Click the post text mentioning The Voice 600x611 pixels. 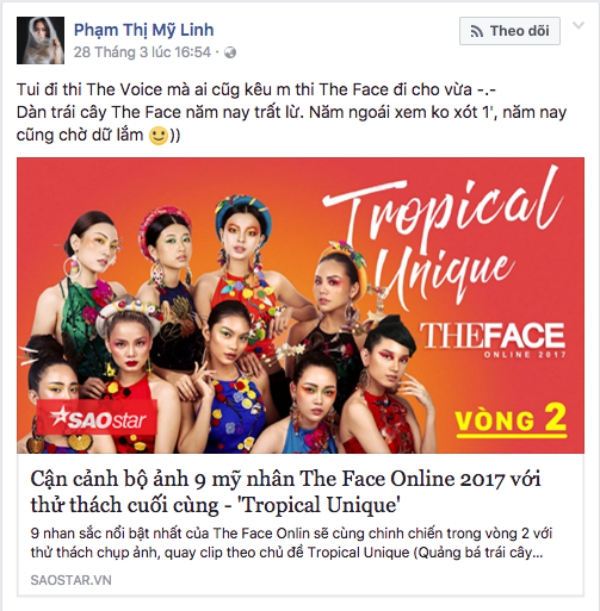256,90
